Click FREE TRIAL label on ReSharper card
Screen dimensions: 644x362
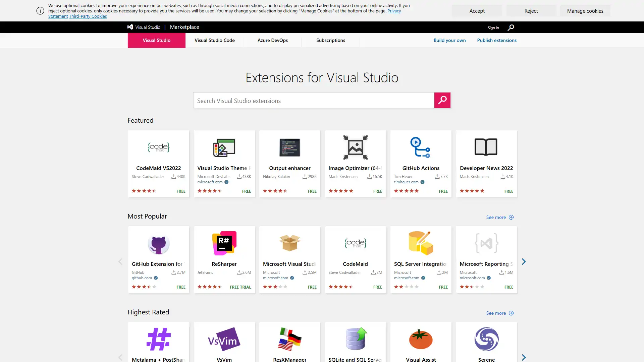[x=240, y=287]
